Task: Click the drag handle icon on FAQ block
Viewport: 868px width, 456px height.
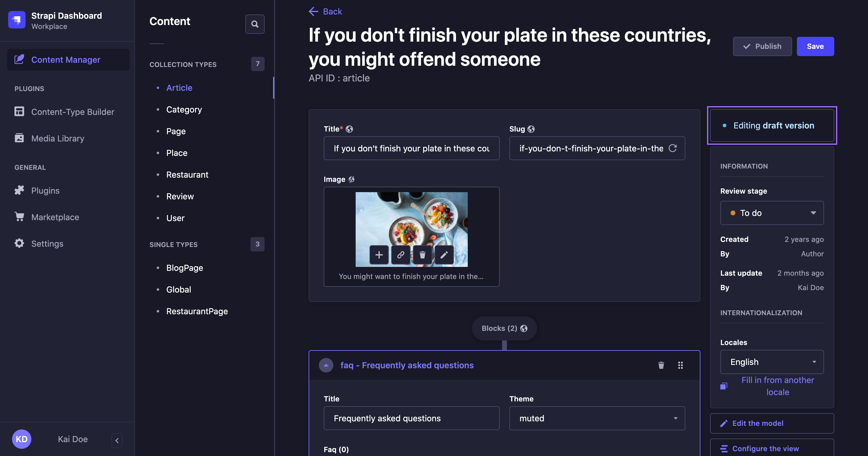Action: point(680,365)
